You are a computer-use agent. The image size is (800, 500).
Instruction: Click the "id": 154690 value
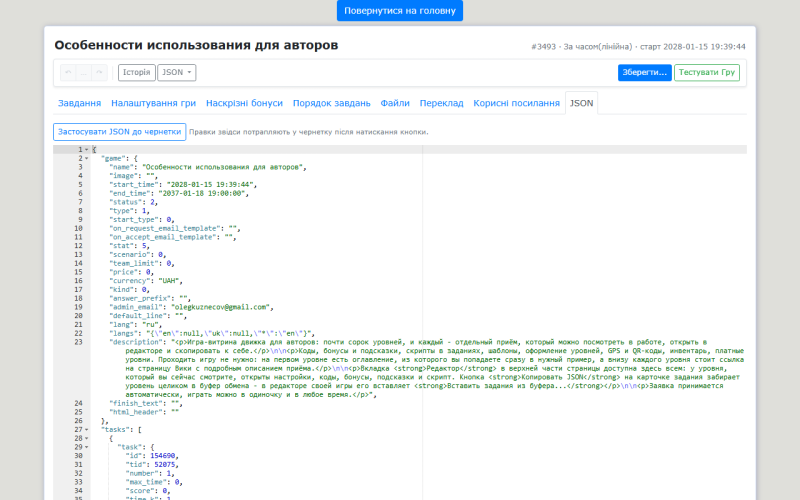click(162, 456)
